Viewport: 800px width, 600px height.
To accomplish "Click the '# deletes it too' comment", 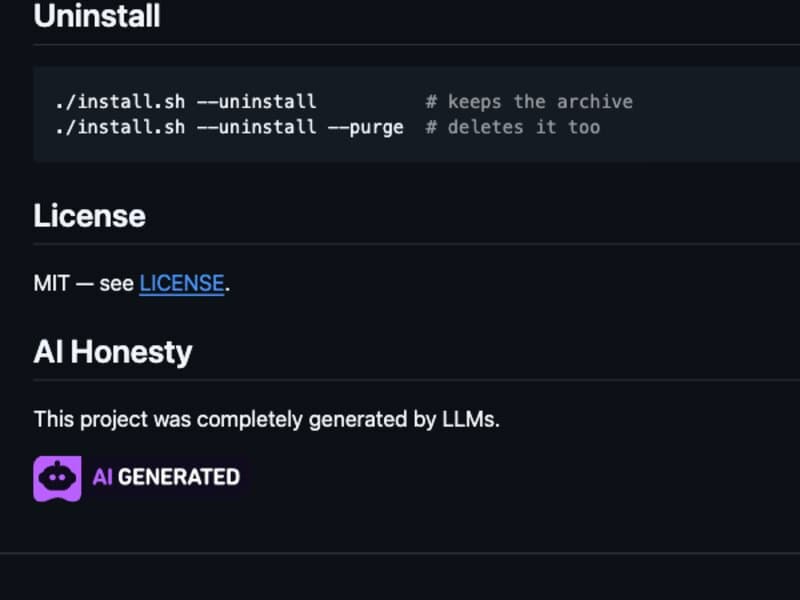I will point(513,127).
